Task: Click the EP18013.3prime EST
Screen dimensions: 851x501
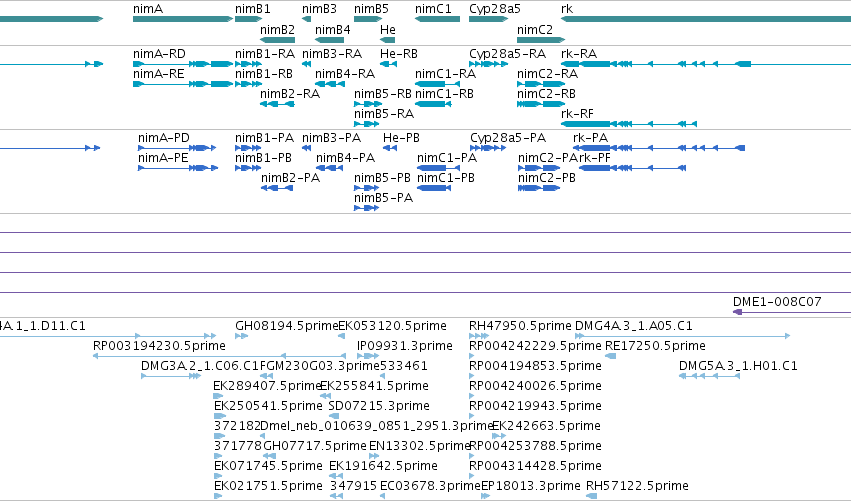Action: pyautogui.click(x=486, y=497)
